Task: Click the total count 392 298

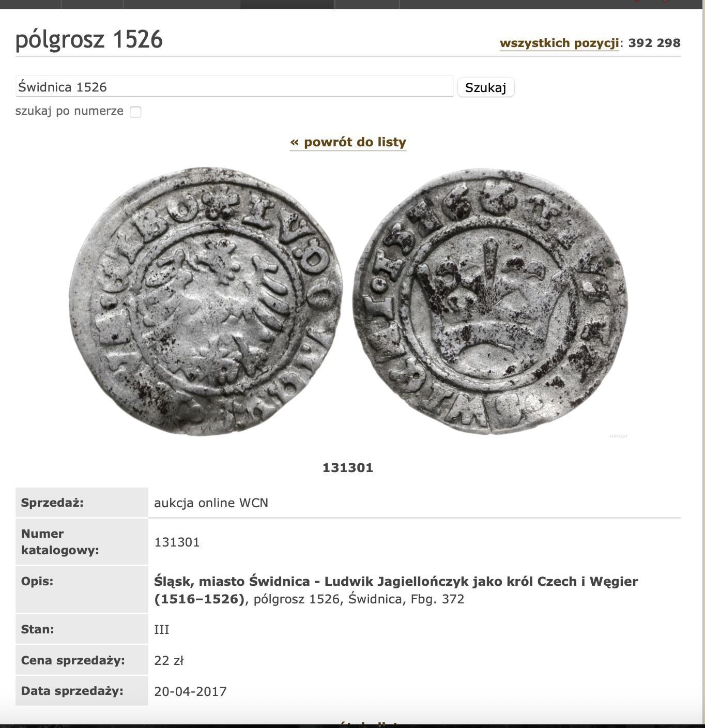Action: click(x=654, y=43)
